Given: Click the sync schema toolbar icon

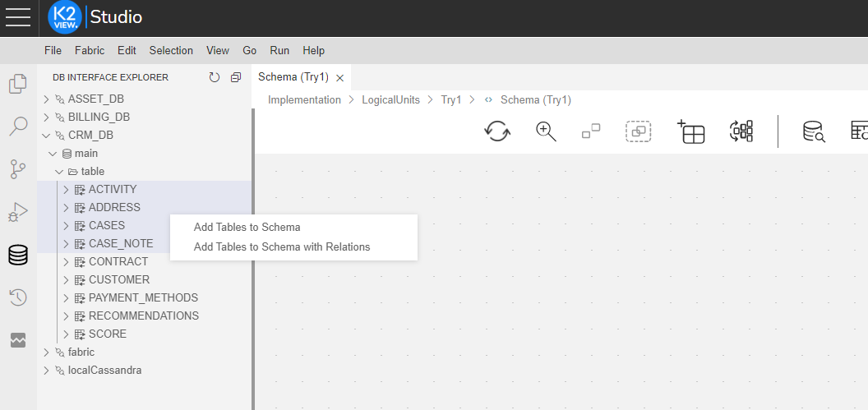Looking at the screenshot, I should 497,131.
